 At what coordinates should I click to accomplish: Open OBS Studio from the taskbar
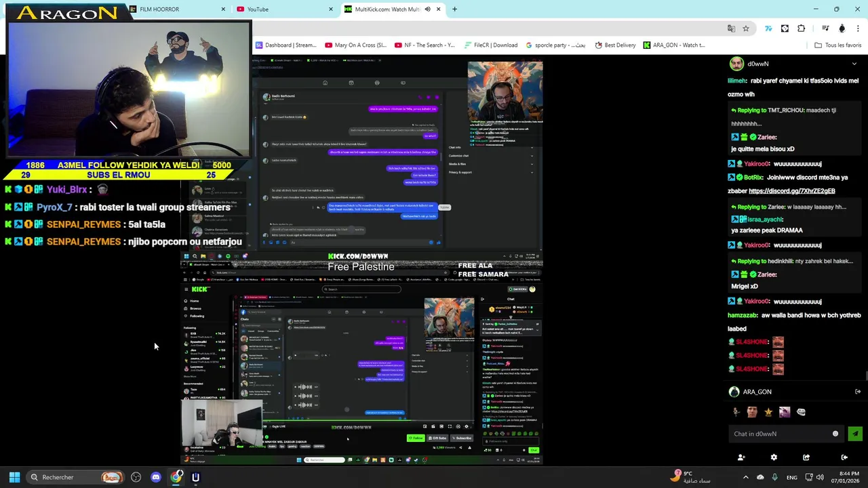tap(136, 477)
